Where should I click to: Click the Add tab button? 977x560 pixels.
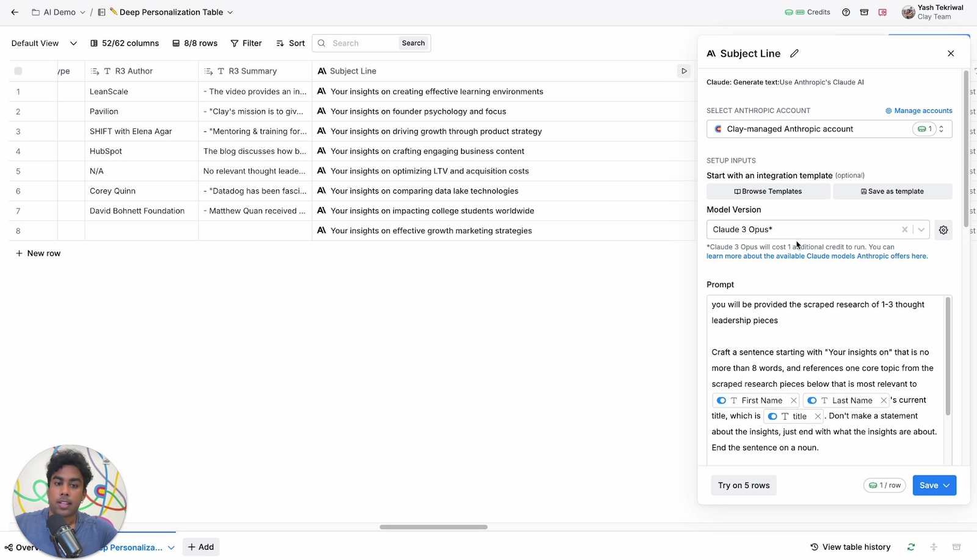coord(201,547)
